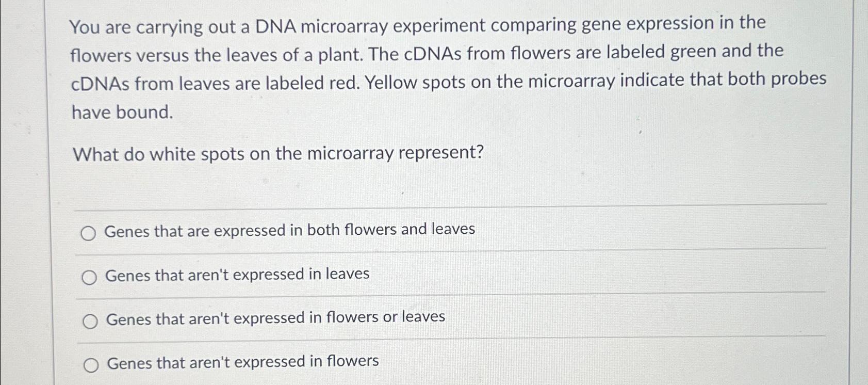Click the second answer's radio circle
The image size is (868, 385).
(x=90, y=277)
